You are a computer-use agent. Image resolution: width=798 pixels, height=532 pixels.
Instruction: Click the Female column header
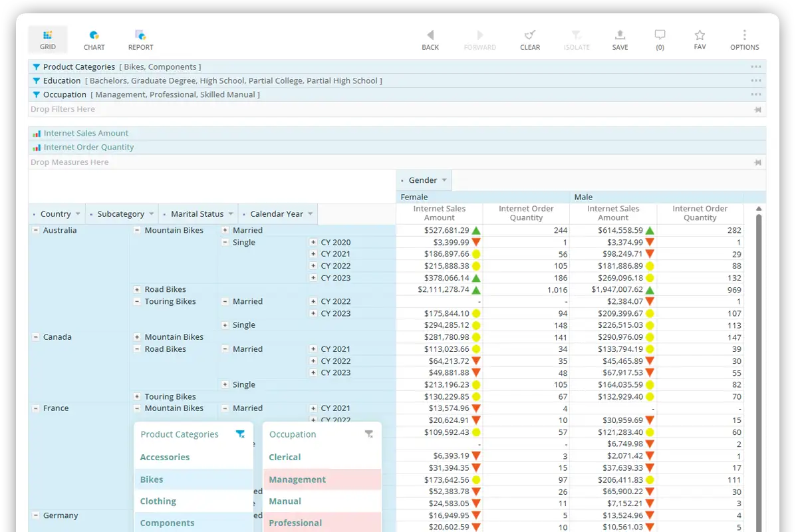[483, 198]
